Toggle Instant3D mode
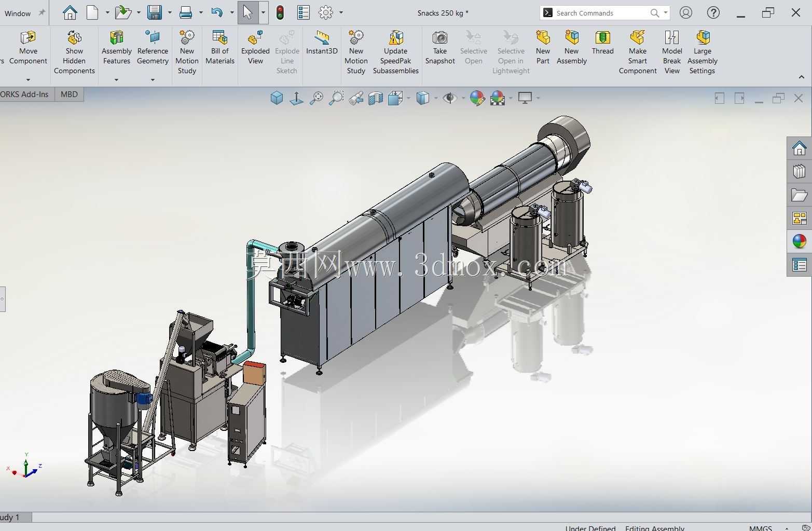 (322, 43)
